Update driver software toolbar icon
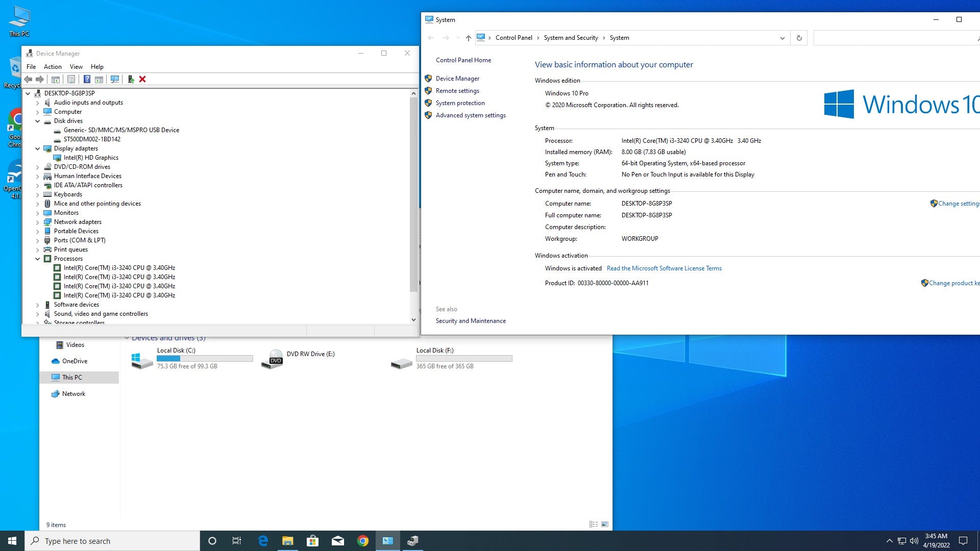 coord(131,79)
